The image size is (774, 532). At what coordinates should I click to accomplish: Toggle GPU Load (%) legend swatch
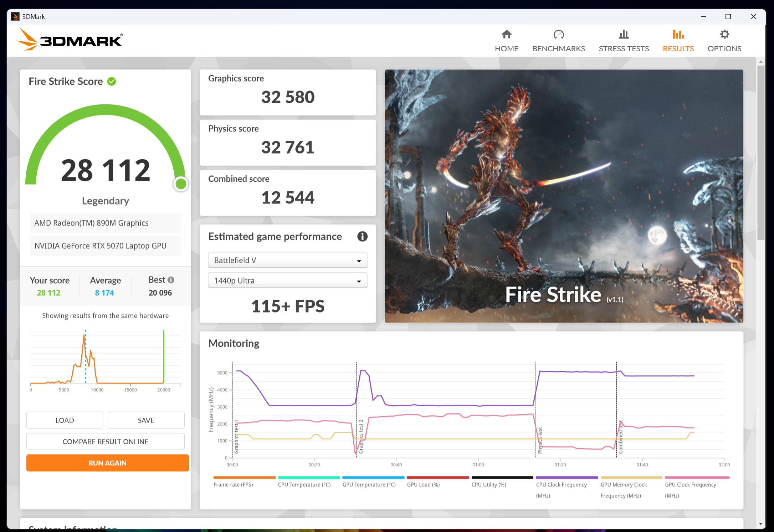[x=438, y=477]
